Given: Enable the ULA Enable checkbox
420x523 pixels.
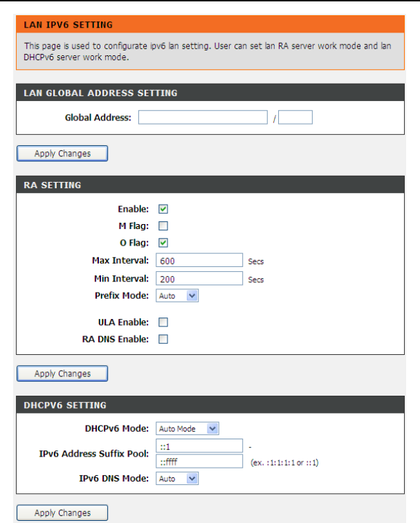Looking at the screenshot, I should pyautogui.click(x=163, y=322).
